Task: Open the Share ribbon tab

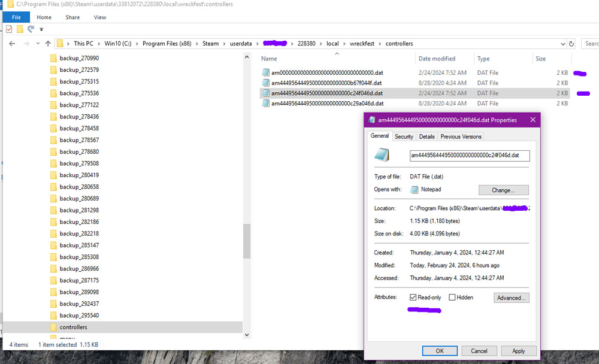Action: [72, 17]
